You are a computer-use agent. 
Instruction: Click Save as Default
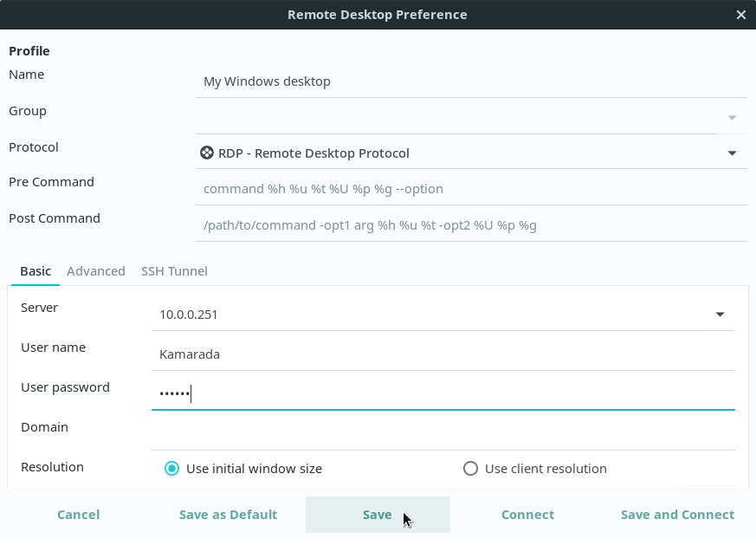[x=228, y=515]
